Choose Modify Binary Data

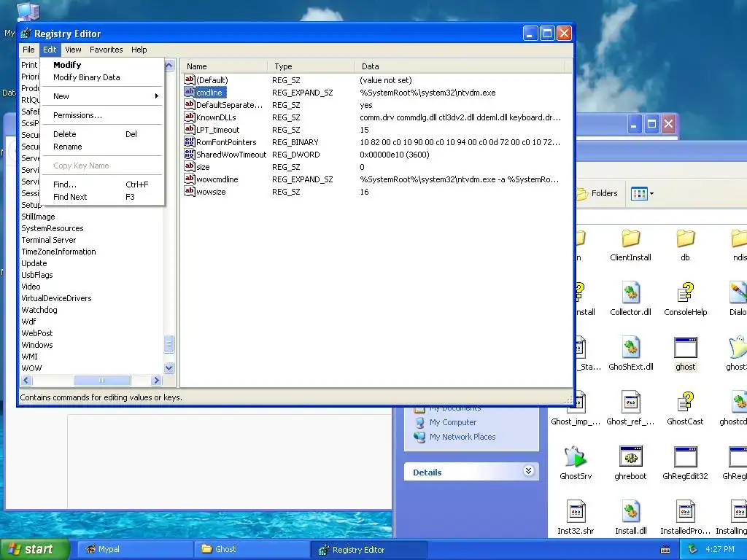coord(103,77)
